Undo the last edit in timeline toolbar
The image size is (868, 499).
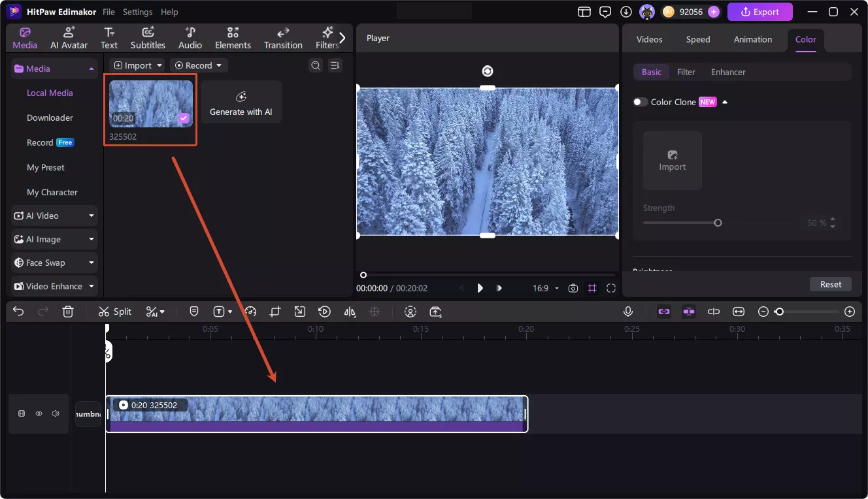coord(18,312)
